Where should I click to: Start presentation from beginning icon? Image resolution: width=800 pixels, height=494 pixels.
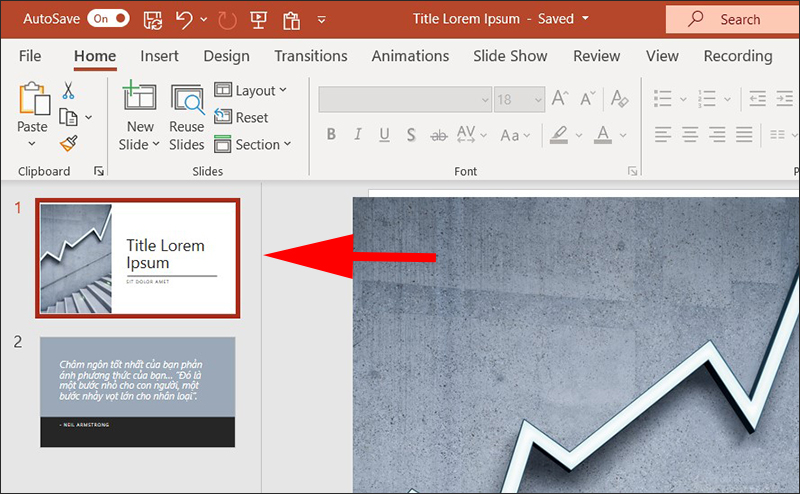pyautogui.click(x=257, y=19)
